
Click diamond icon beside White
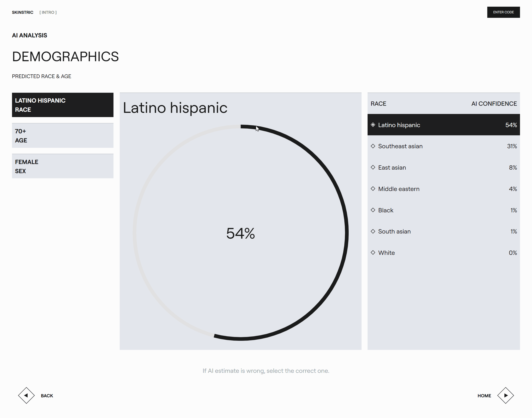click(x=373, y=253)
